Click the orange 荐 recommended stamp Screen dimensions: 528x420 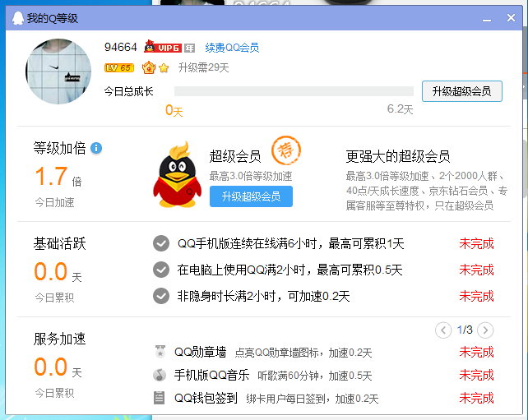pyautogui.click(x=286, y=150)
